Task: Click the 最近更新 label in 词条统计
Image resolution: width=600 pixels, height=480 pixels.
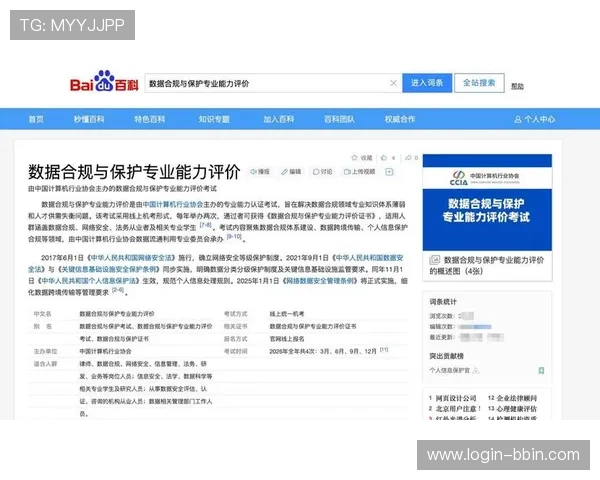Action: (441, 337)
